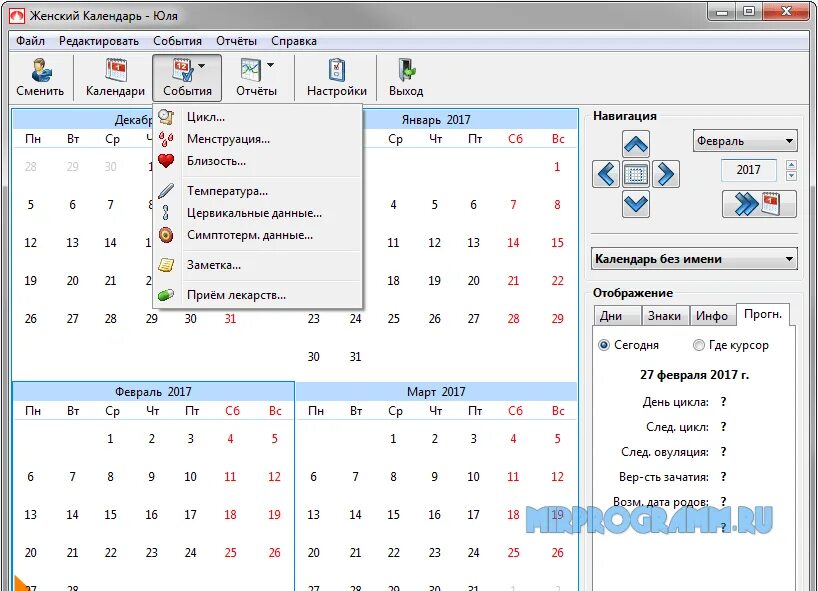
Task: Open Заметка... menu entry
Action: (x=258, y=265)
